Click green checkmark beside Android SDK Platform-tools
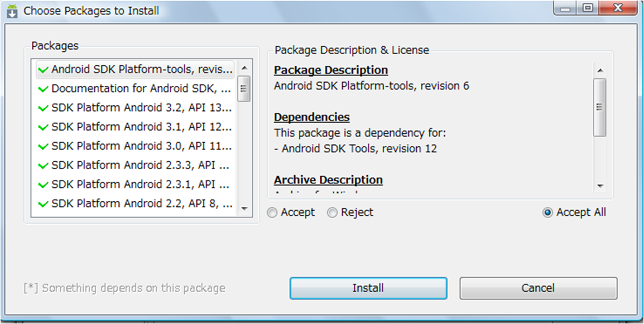This screenshot has width=644, height=324. 44,70
